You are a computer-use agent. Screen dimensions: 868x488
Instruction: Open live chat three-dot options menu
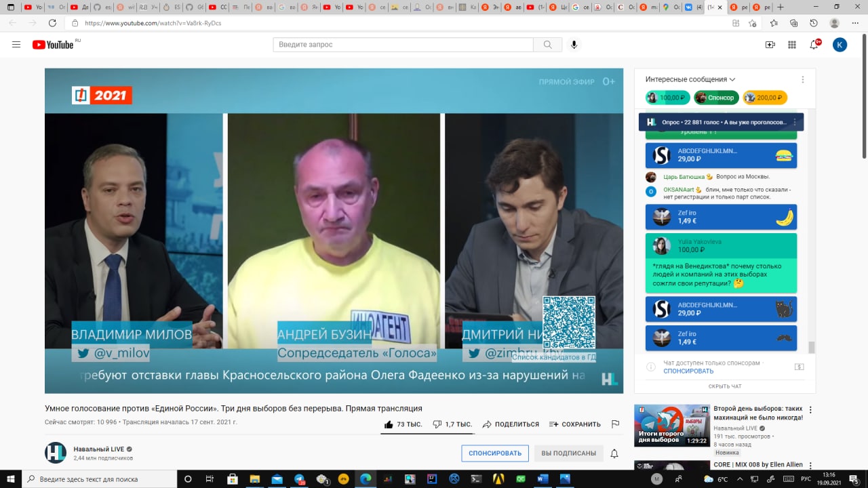[x=803, y=79]
